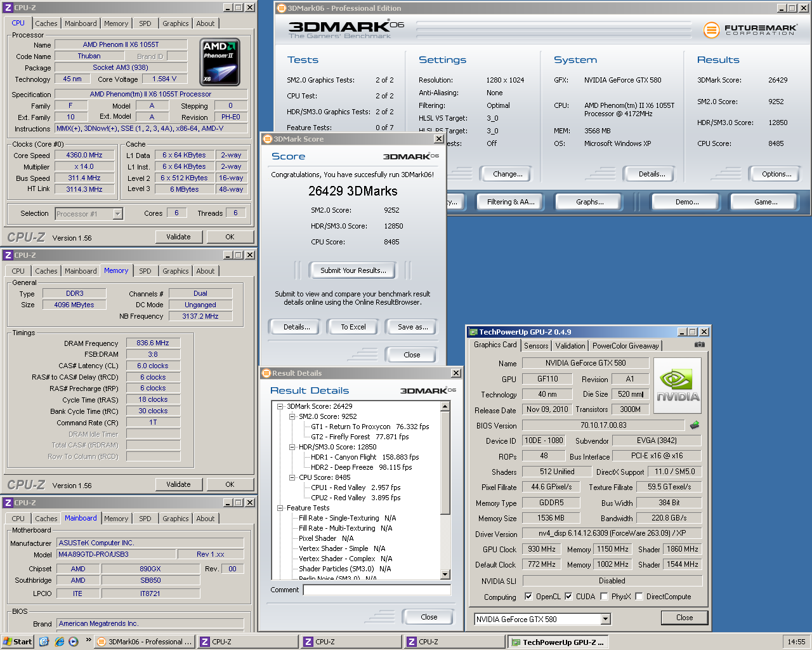
Task: Select CPU1 - Red Valley result row
Action: point(355,487)
